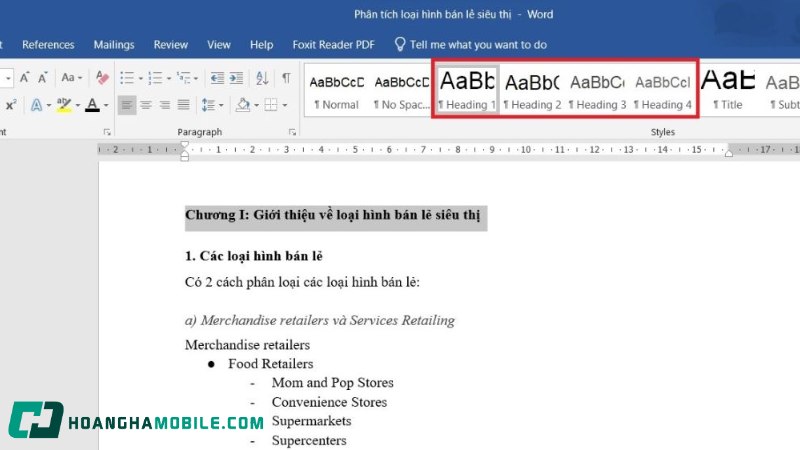Apply the Heading 1 style
This screenshot has width=800, height=450.
[x=467, y=89]
